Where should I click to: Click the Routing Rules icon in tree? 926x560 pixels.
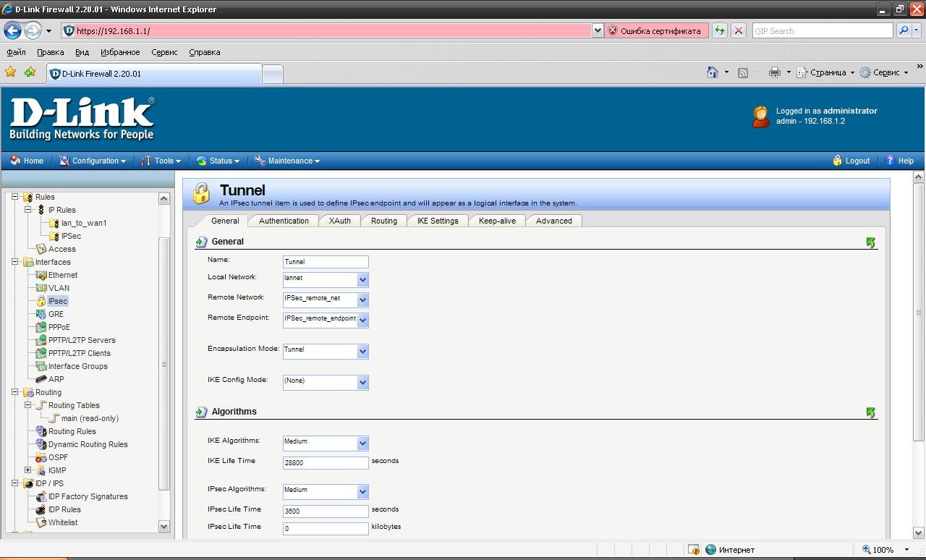tap(41, 431)
